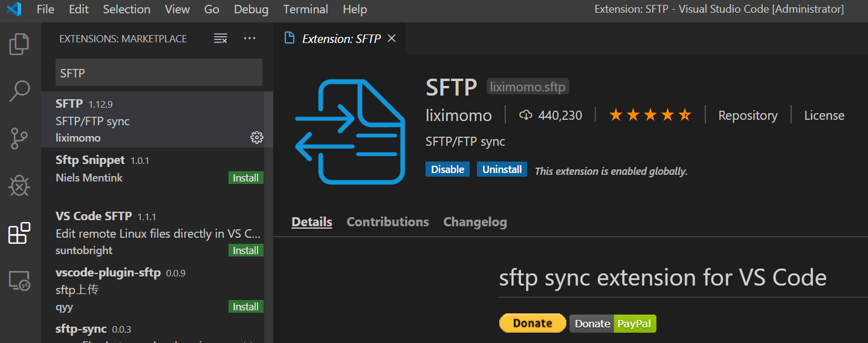868x343 pixels.
Task: Click 'This extension is enabled globally' text
Action: click(611, 171)
